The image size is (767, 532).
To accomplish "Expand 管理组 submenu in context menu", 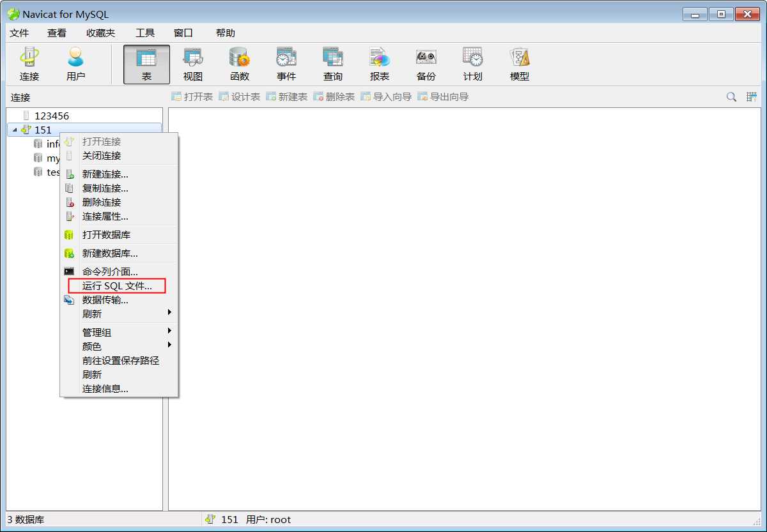I will point(119,333).
